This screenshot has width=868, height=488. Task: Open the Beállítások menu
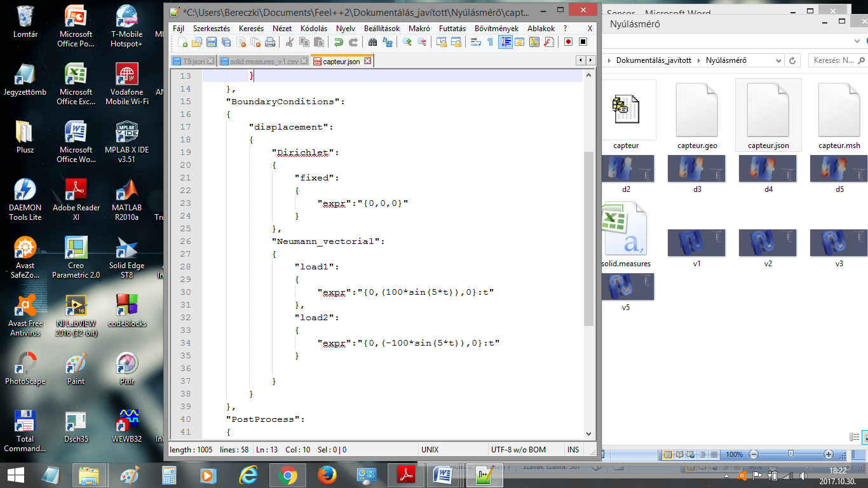[382, 29]
